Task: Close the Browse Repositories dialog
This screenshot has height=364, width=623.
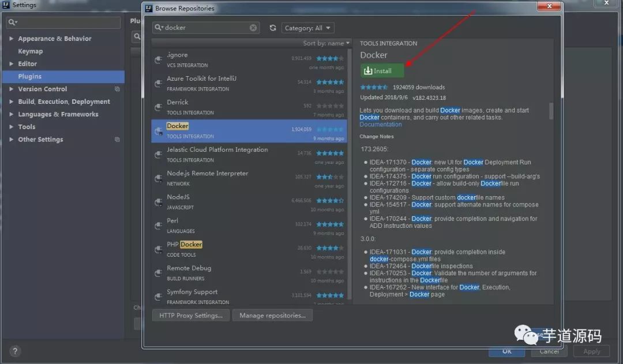Action: click(x=549, y=6)
